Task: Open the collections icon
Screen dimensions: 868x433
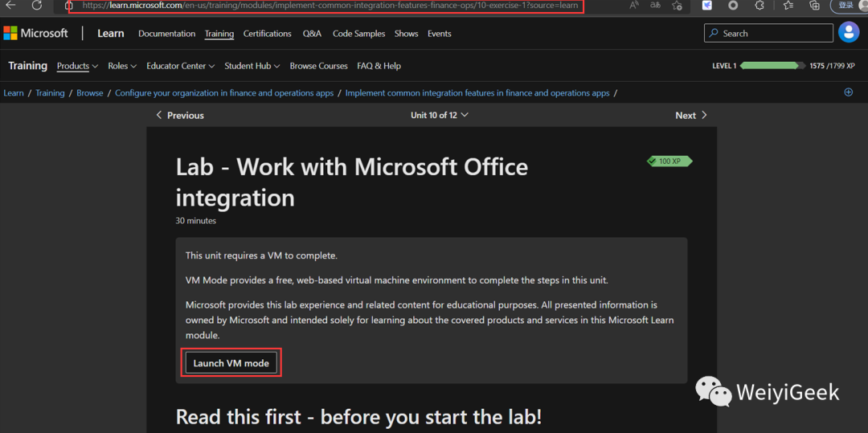Action: [814, 6]
